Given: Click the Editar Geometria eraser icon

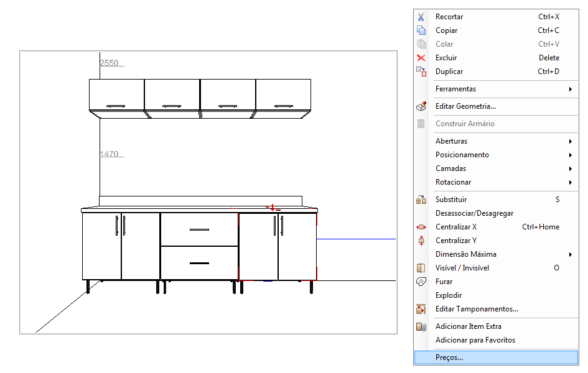Looking at the screenshot, I should click(x=421, y=106).
